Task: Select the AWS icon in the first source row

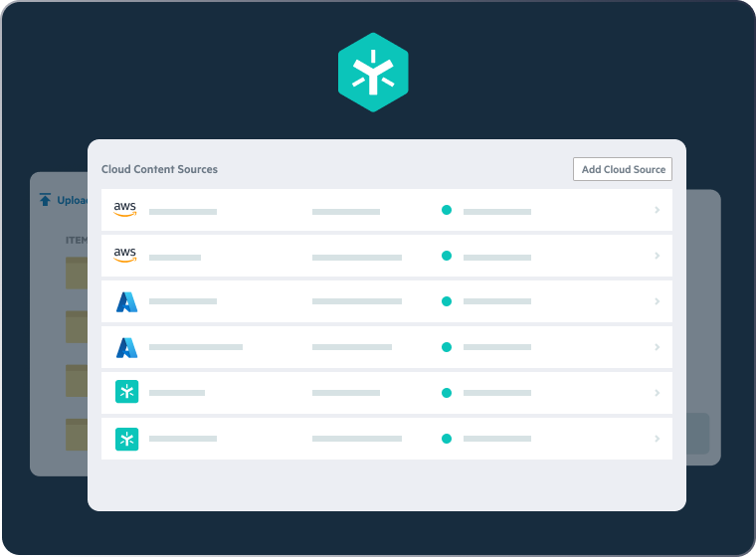Action: [125, 209]
